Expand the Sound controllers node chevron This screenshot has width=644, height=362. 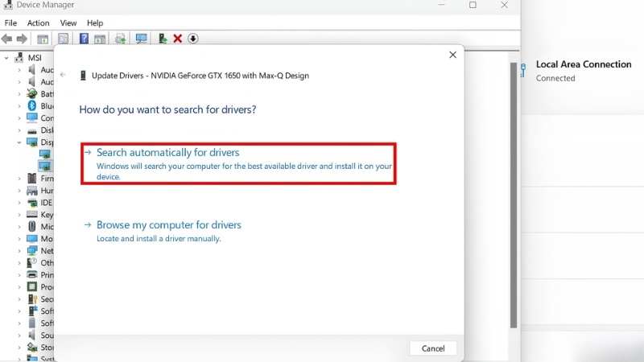tap(19, 335)
